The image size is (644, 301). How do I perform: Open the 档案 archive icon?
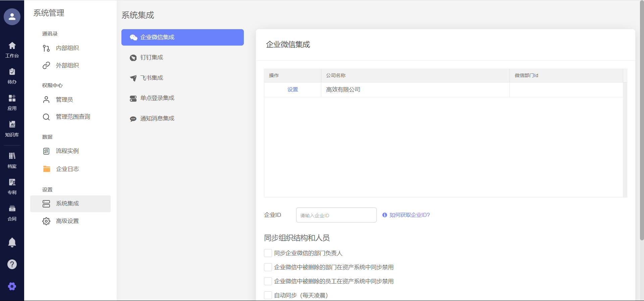click(12, 160)
